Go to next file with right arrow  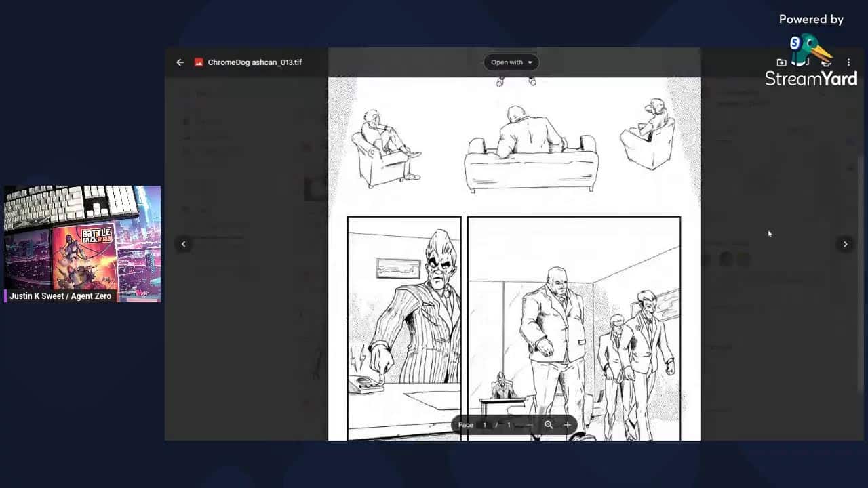pyautogui.click(x=845, y=244)
